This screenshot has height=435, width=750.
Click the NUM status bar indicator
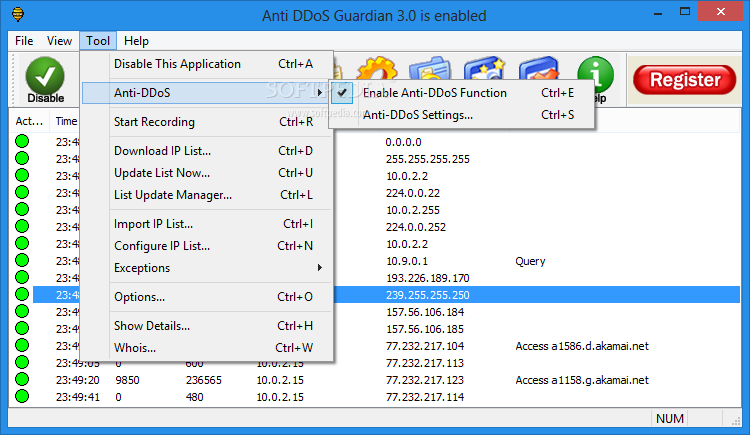click(x=670, y=419)
